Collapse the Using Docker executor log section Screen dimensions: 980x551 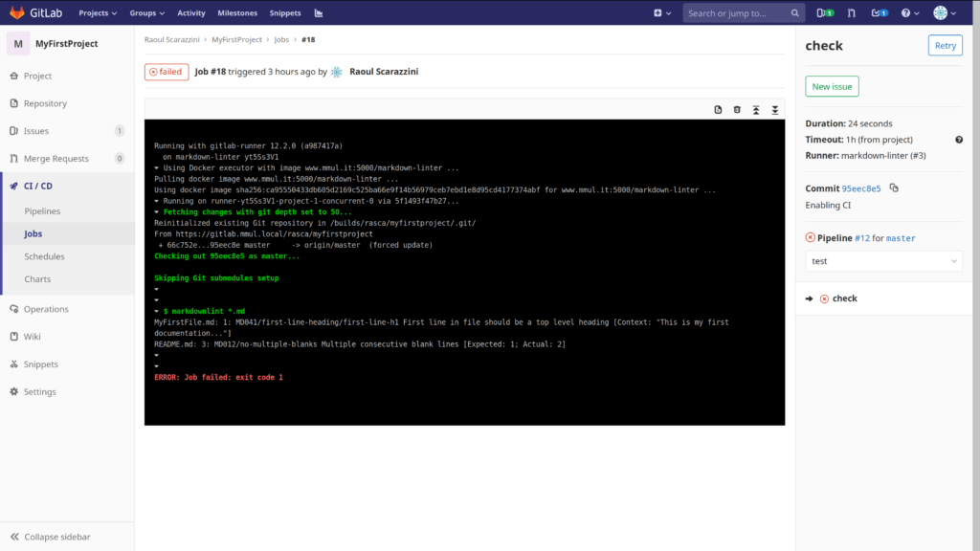[x=157, y=168]
